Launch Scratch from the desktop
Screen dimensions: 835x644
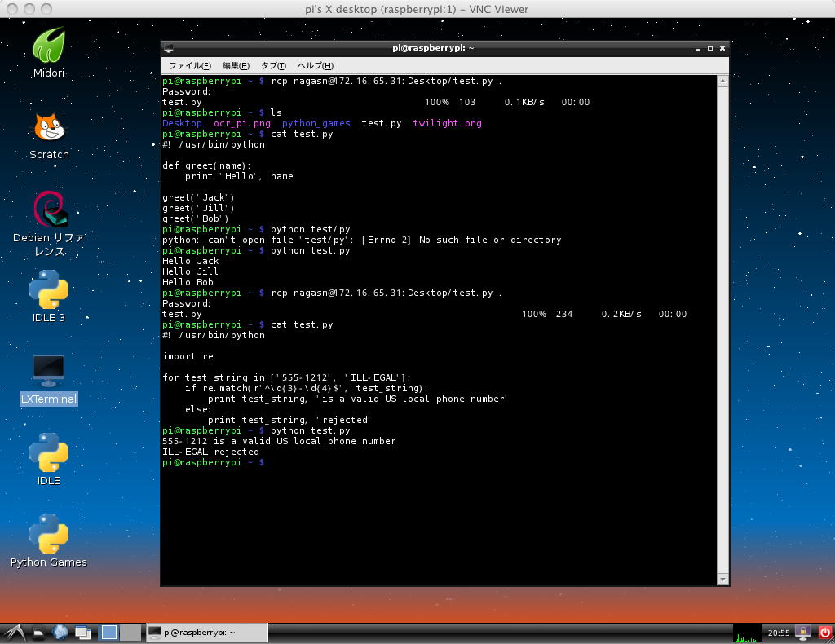pos(49,136)
